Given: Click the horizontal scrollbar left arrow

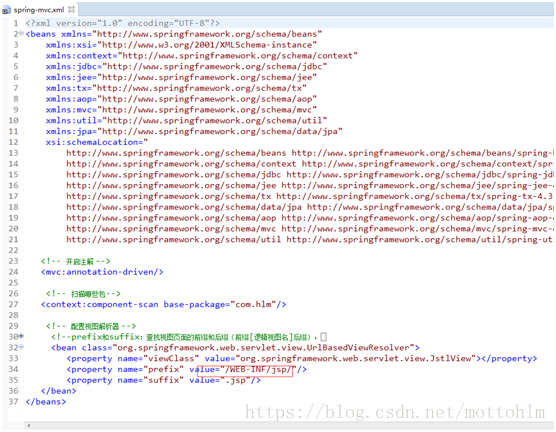Looking at the screenshot, I should (x=29, y=425).
